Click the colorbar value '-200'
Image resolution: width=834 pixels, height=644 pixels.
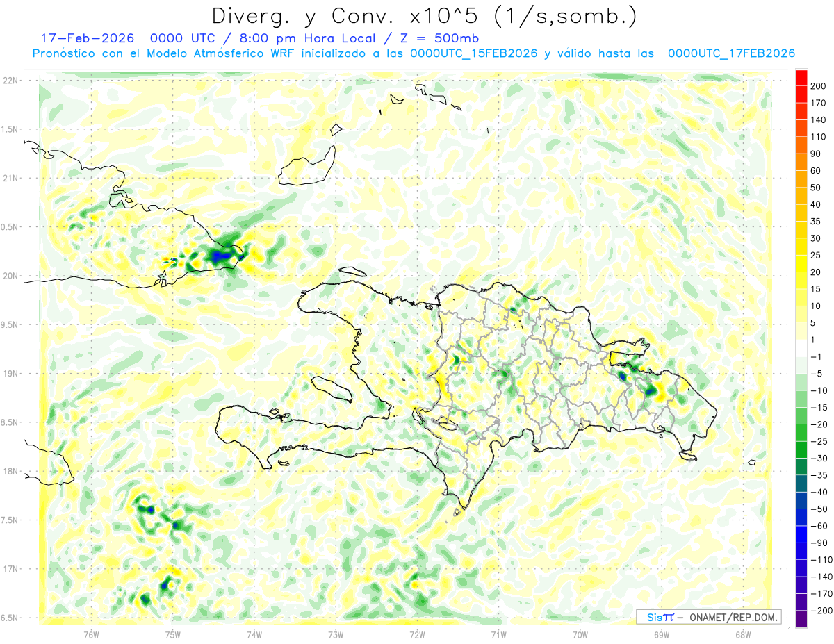[x=820, y=611]
